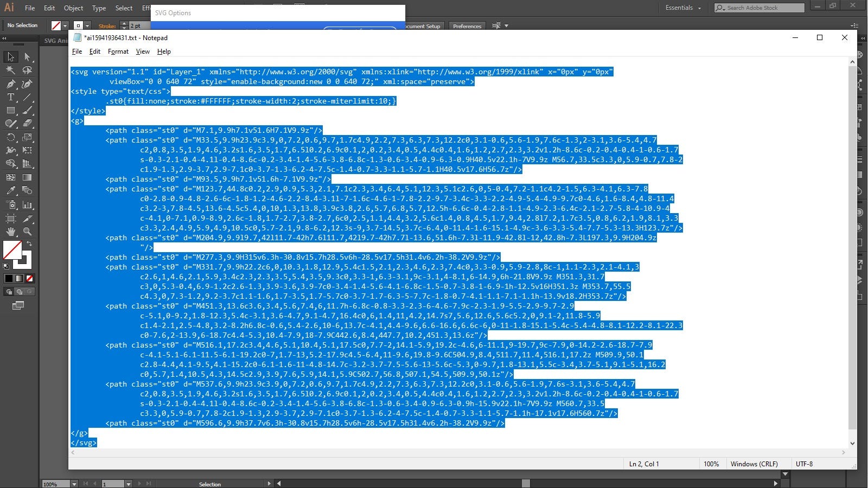Swap fill and stroke colors
The image size is (868, 488).
point(29,244)
